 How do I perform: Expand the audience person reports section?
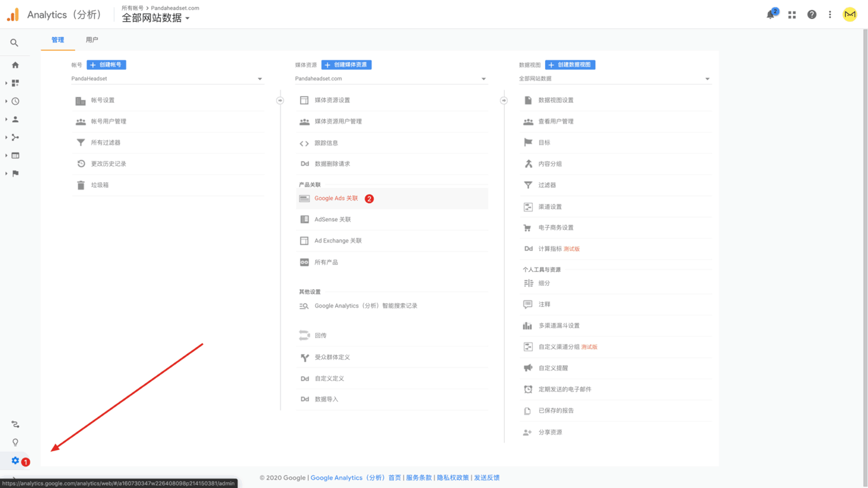point(15,119)
